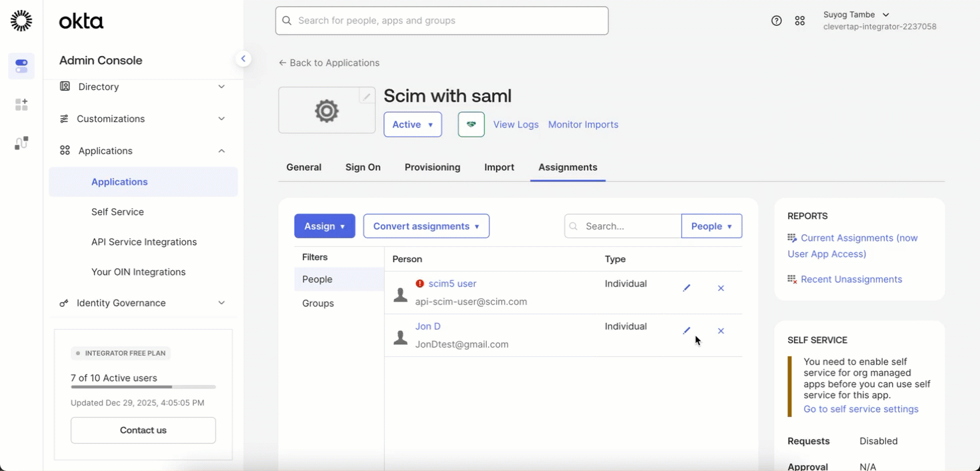
Task: Click the Directory icon in sidebar
Action: click(x=65, y=87)
